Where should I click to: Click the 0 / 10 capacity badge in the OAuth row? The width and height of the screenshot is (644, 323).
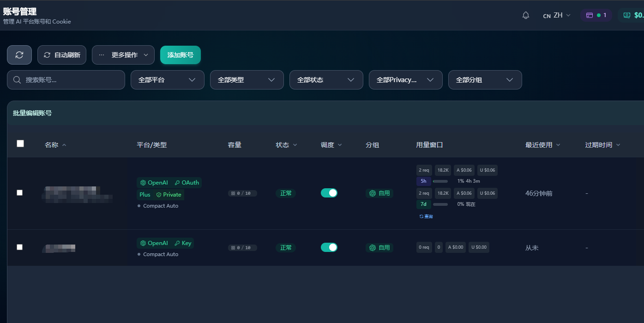[x=242, y=193]
